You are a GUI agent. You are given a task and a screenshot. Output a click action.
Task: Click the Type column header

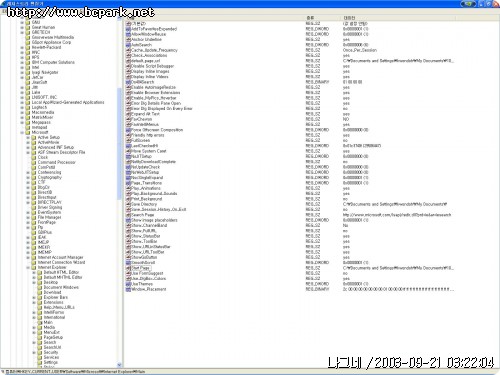coord(322,18)
